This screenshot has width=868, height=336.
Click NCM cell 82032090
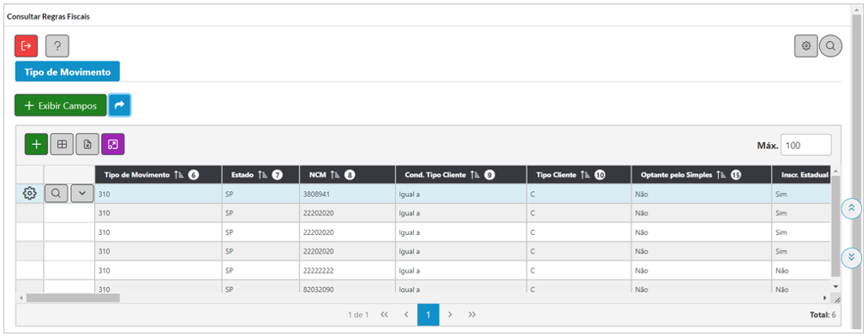point(348,288)
